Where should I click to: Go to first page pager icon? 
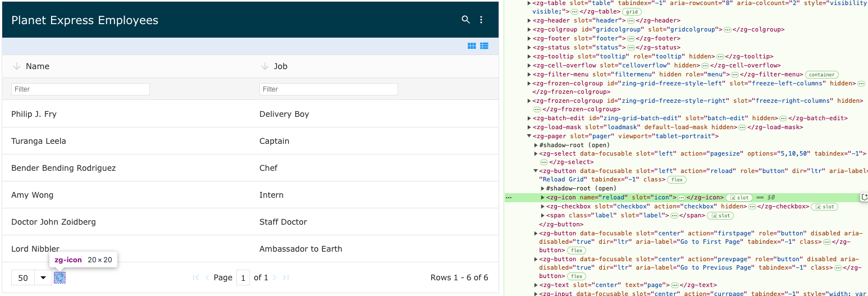click(x=196, y=277)
